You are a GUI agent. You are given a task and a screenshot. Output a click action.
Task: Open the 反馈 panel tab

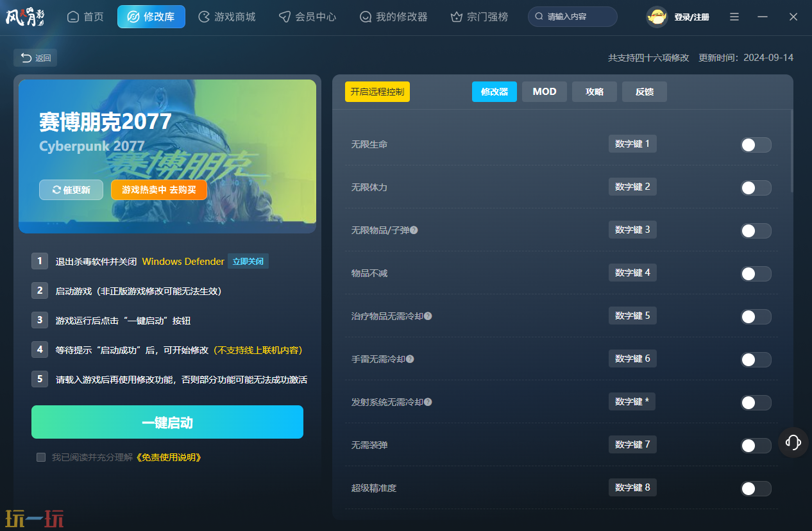click(645, 92)
